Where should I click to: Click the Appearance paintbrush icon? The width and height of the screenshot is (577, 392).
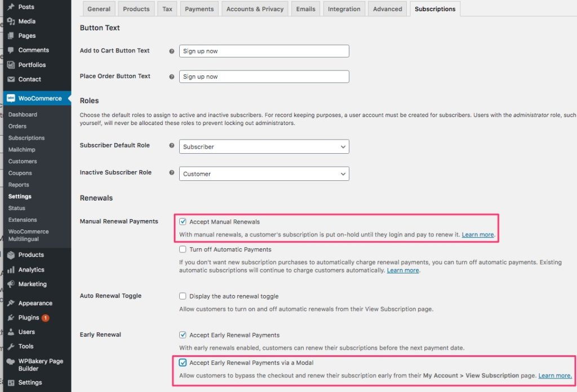(11, 303)
